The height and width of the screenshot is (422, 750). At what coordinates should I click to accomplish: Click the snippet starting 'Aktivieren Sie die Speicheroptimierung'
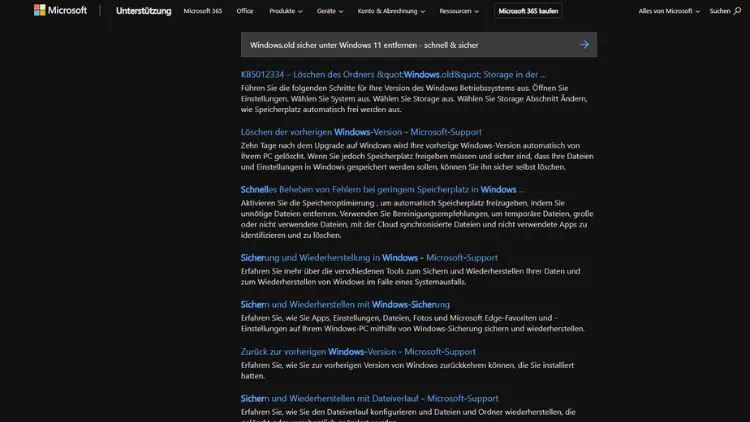pyautogui.click(x=417, y=219)
